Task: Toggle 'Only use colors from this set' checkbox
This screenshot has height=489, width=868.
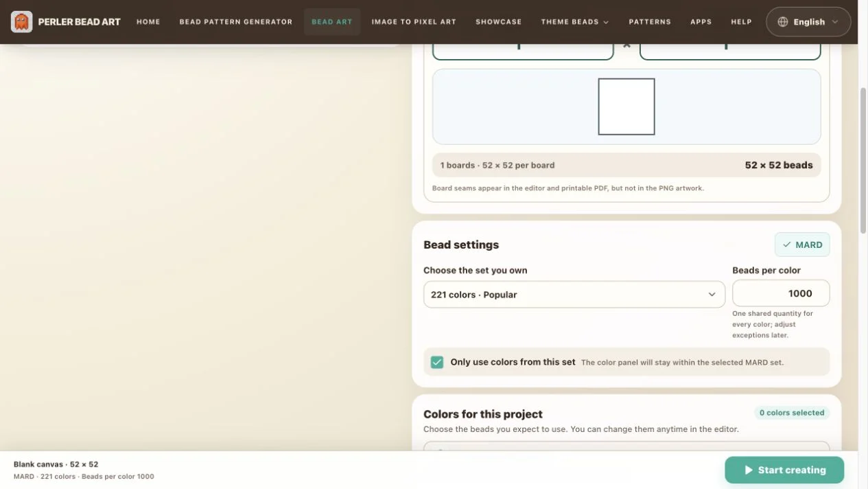Action: coord(437,362)
